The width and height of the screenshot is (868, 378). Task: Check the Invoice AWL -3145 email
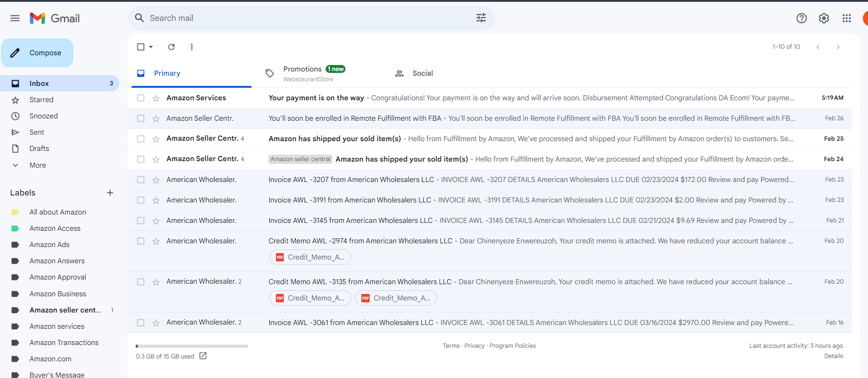141,221
